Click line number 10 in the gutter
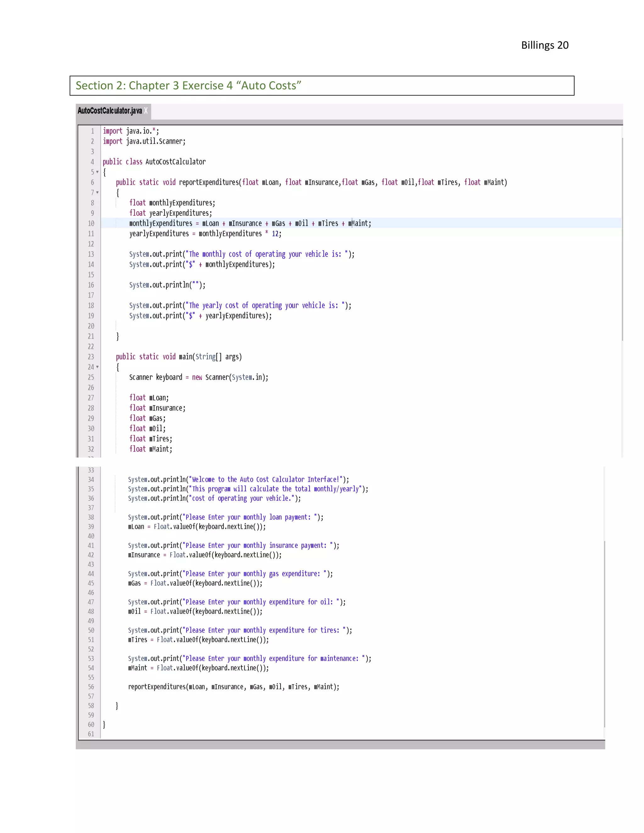 (x=91, y=223)
